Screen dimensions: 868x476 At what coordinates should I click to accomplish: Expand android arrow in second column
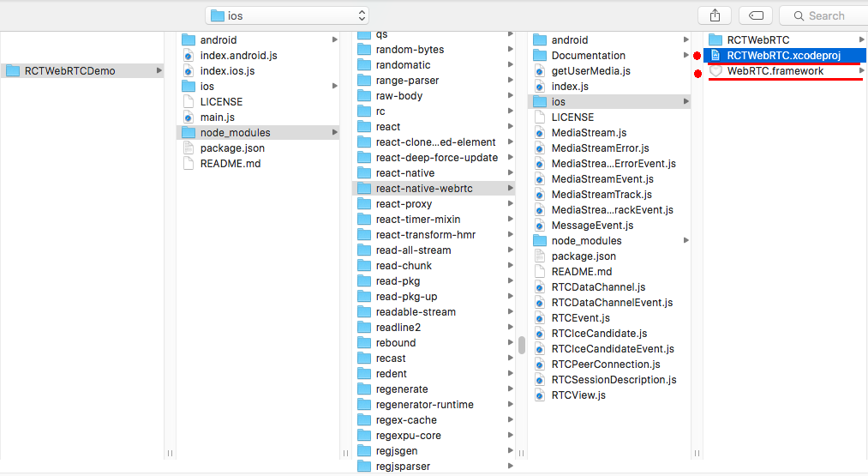[334, 39]
